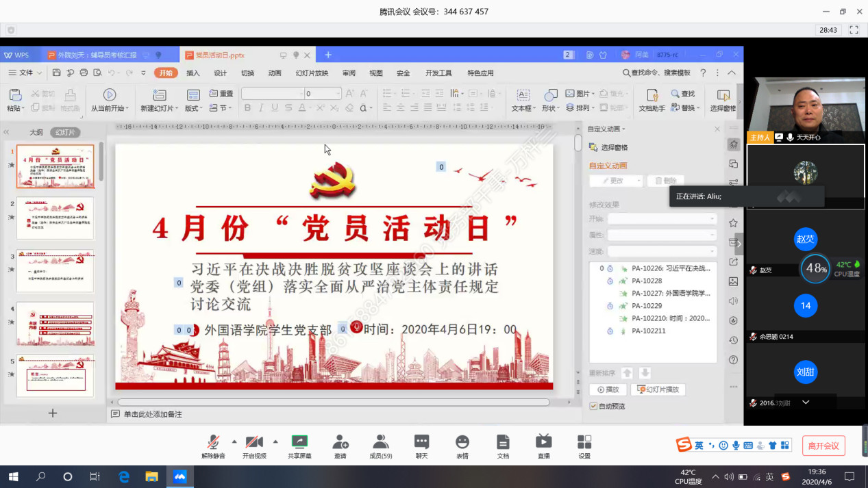
Task: Expand the arrow next to 解除静音
Action: click(x=234, y=441)
